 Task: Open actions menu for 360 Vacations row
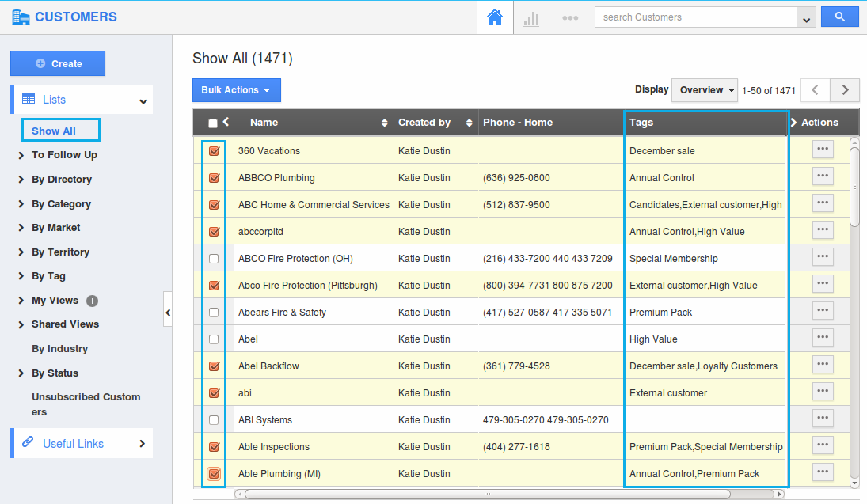823,149
